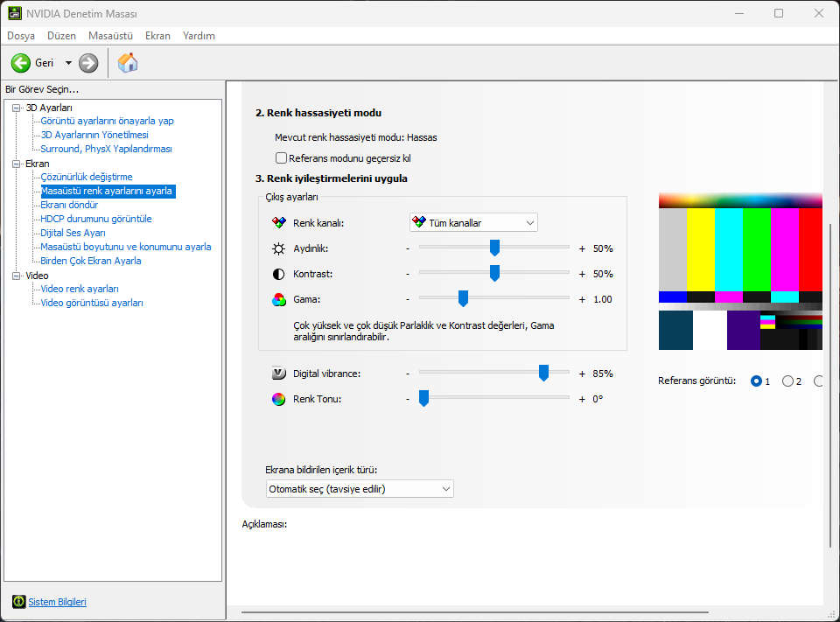Open the Düzen menu
This screenshot has width=840, height=622.
(61, 36)
